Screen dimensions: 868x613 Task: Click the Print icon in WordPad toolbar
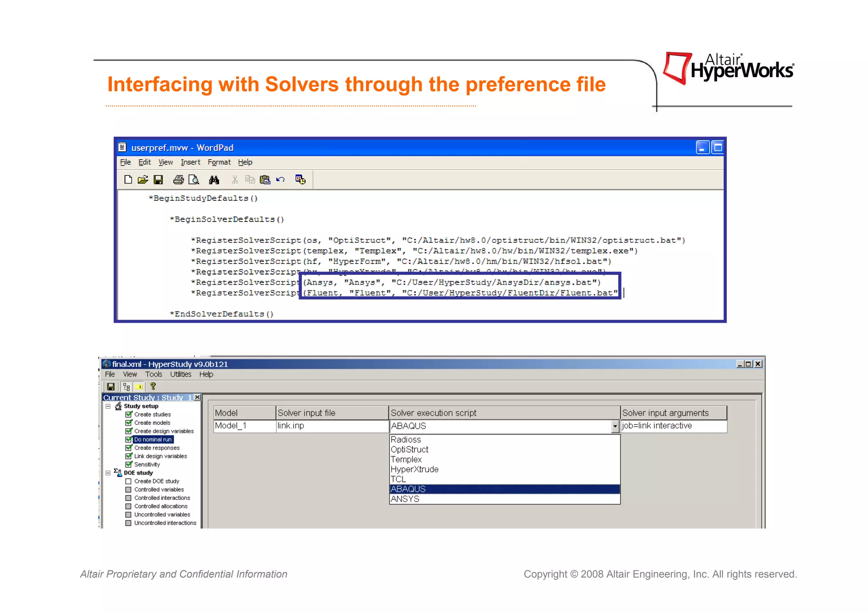[178, 180]
